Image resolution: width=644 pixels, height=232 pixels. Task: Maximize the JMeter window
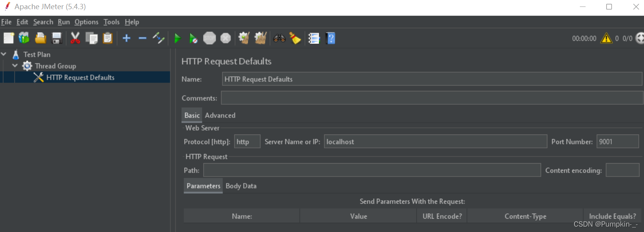point(609,7)
